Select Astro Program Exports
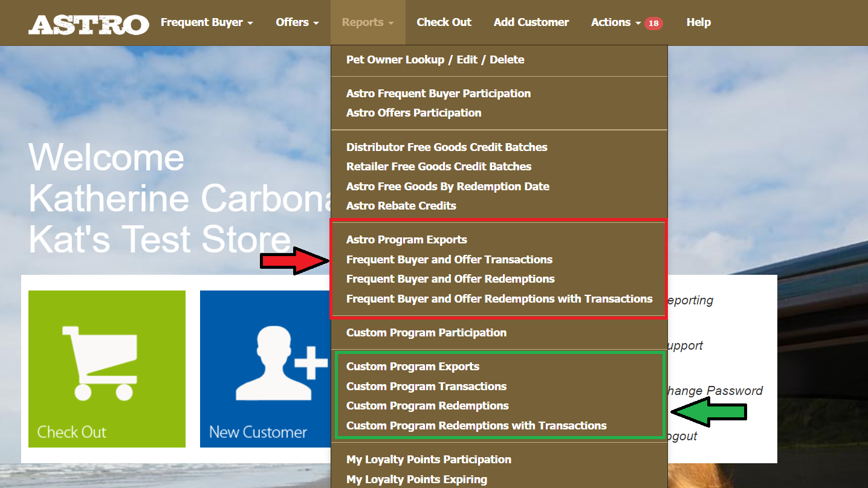Viewport: 868px width, 488px height. [x=407, y=239]
